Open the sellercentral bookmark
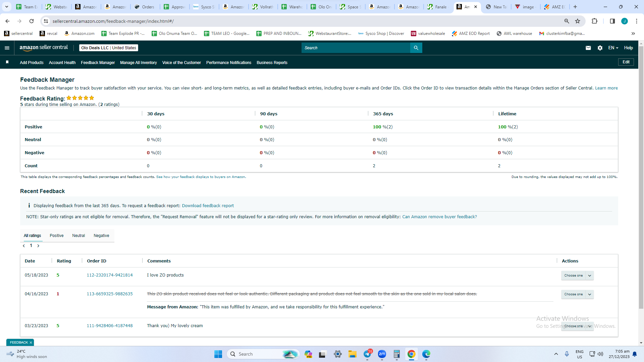644x362 pixels. pos(18,34)
